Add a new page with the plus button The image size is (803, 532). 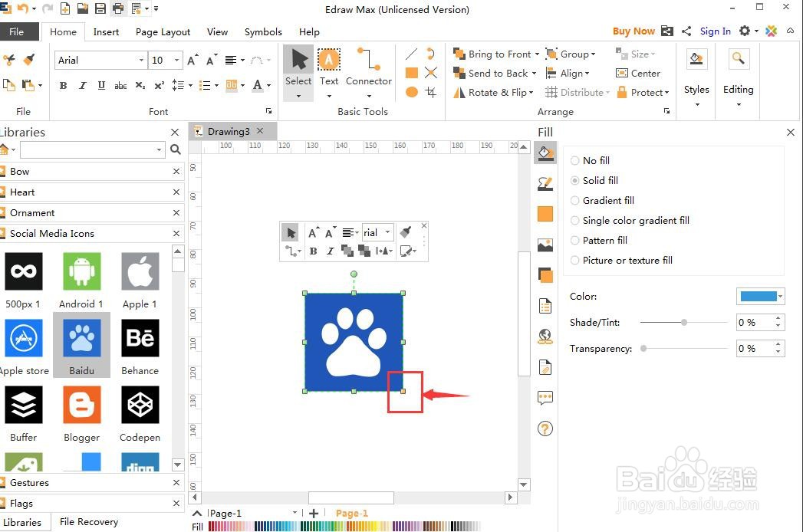pyautogui.click(x=314, y=513)
